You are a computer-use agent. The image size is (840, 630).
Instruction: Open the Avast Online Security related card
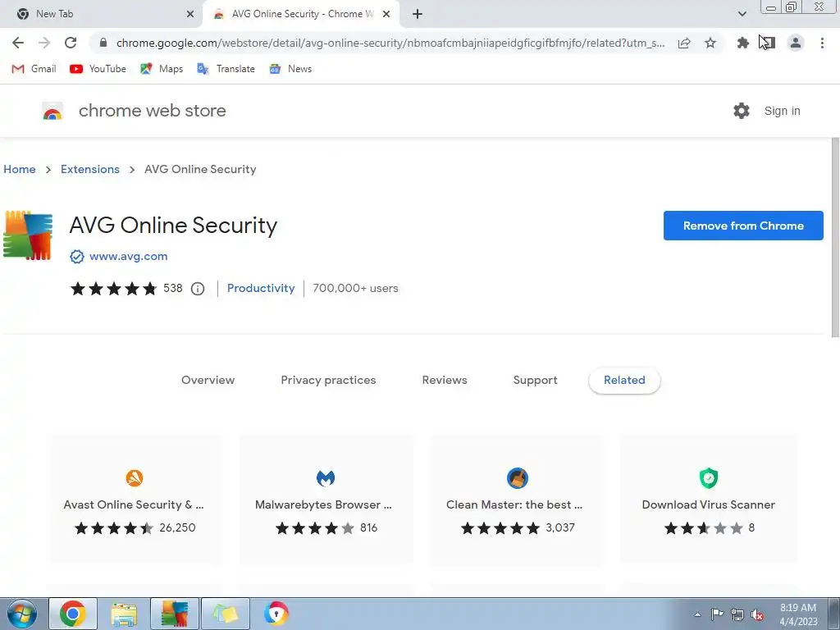[134, 499]
